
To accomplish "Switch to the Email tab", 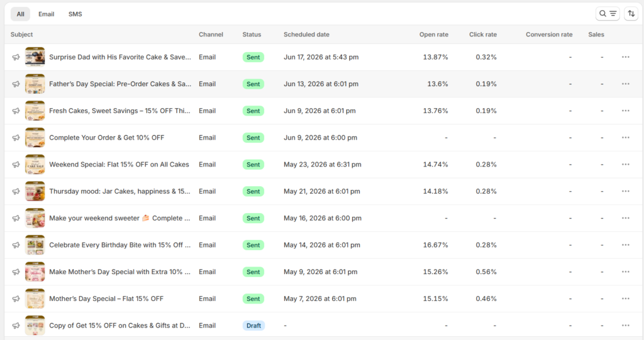I will pyautogui.click(x=47, y=14).
